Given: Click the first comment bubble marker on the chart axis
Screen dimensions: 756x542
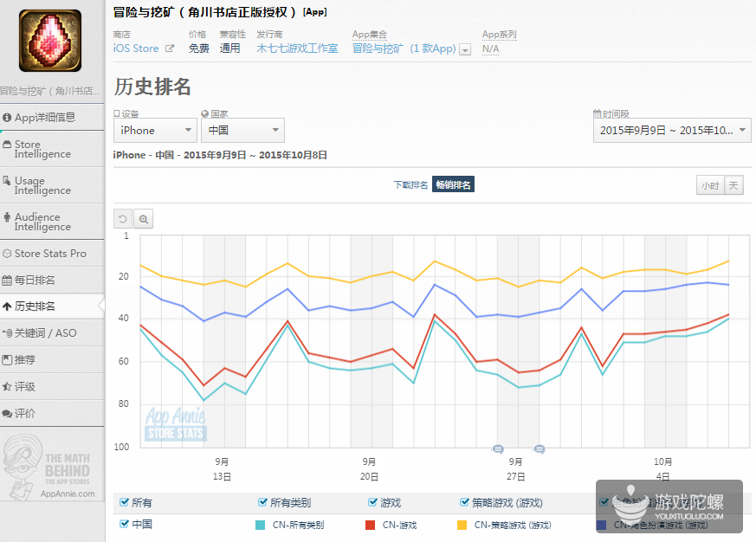Looking at the screenshot, I should coord(498,448).
